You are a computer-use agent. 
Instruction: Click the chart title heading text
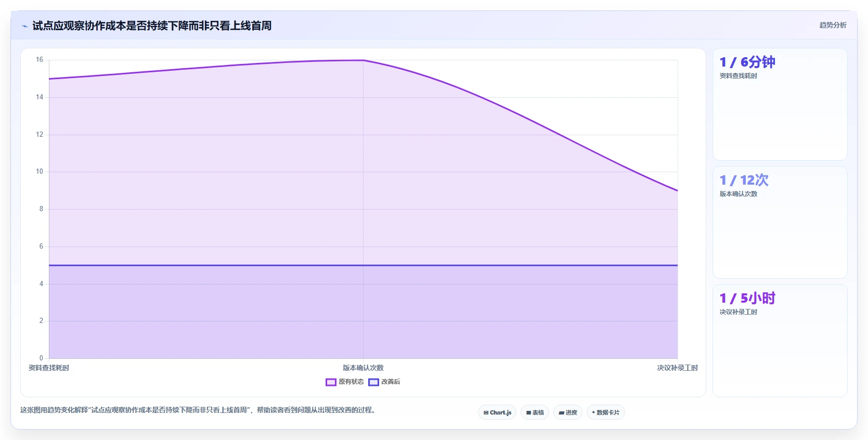point(152,25)
